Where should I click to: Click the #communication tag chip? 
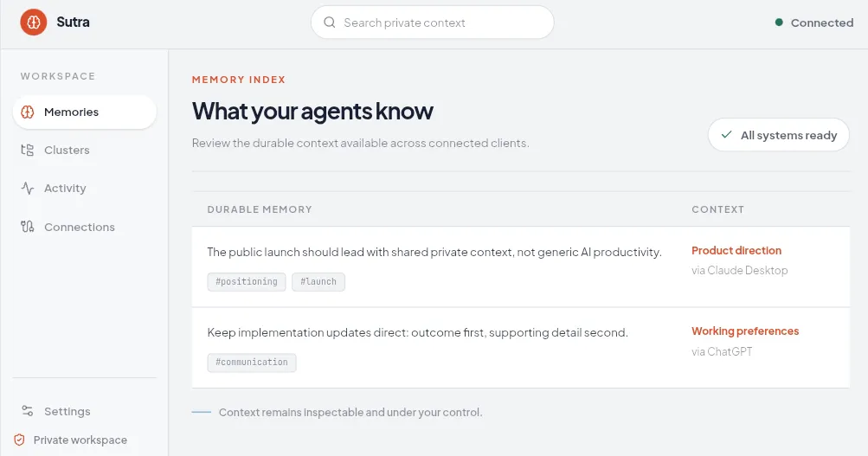coord(252,363)
